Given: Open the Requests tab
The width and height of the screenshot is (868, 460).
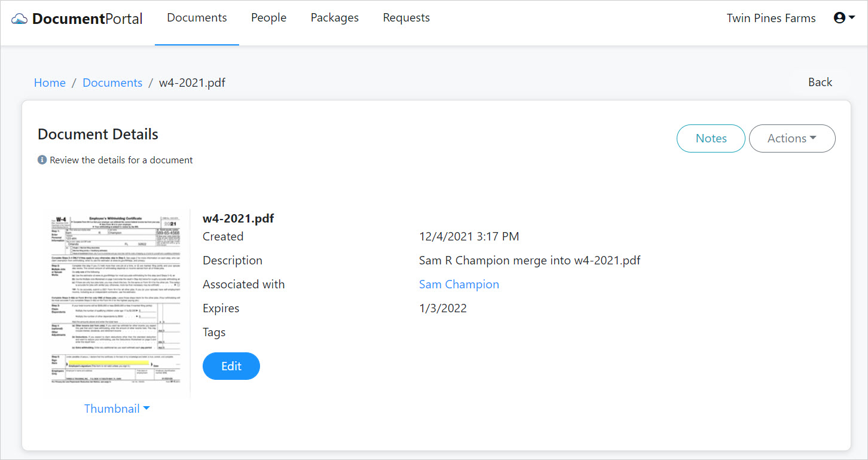Looking at the screenshot, I should (406, 17).
